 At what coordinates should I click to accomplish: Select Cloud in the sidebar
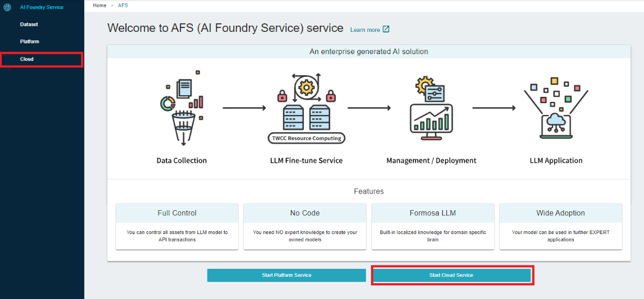tap(42, 59)
